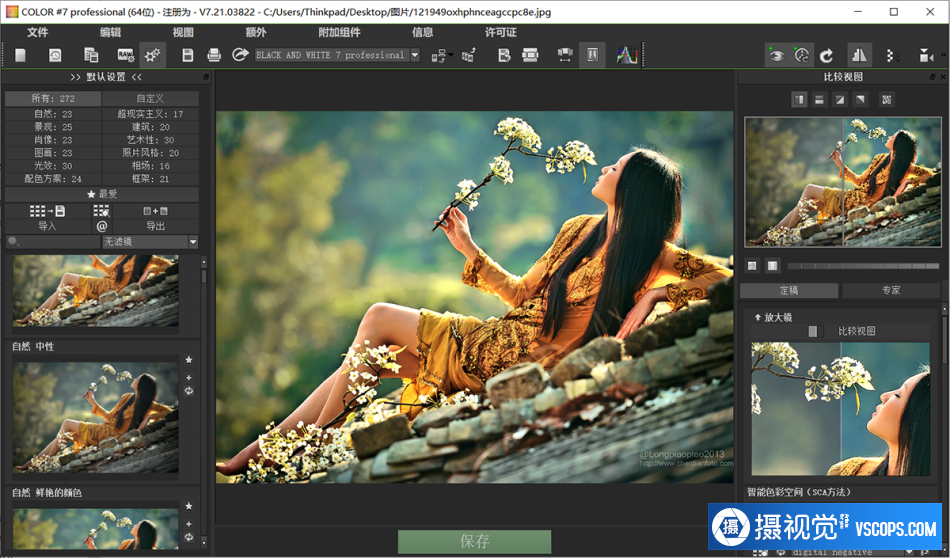Click the preset search input field
The height and width of the screenshot is (558, 950).
point(53,242)
